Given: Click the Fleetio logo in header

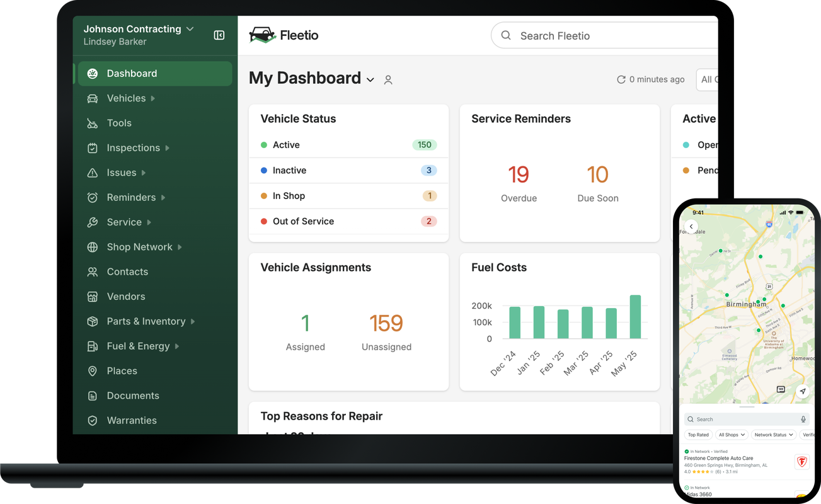Looking at the screenshot, I should (284, 35).
